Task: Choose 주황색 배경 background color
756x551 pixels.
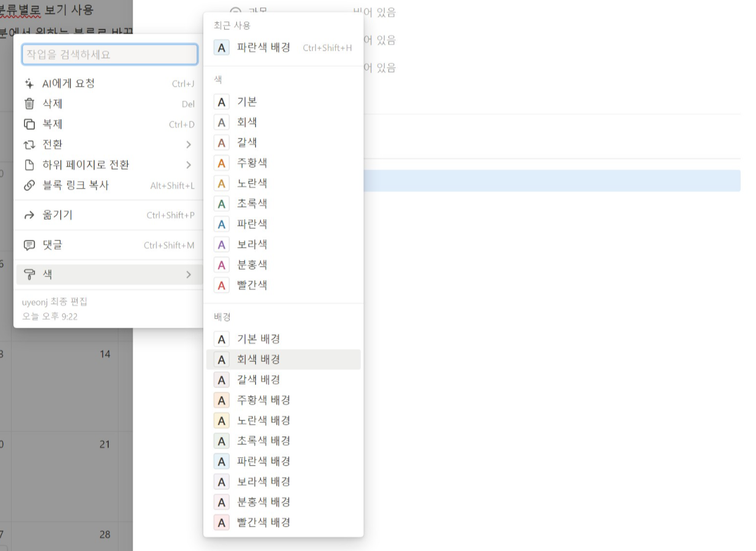Action: pyautogui.click(x=283, y=400)
